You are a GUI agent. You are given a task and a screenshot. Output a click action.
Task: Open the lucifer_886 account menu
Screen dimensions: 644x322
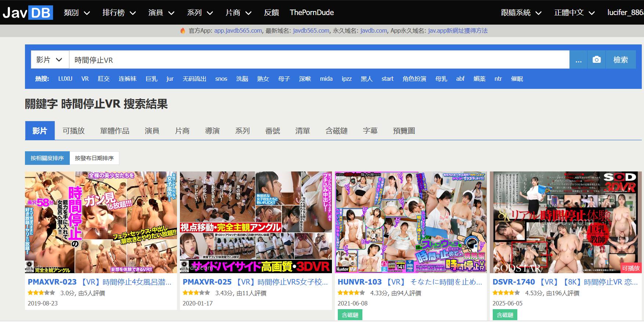click(x=625, y=12)
